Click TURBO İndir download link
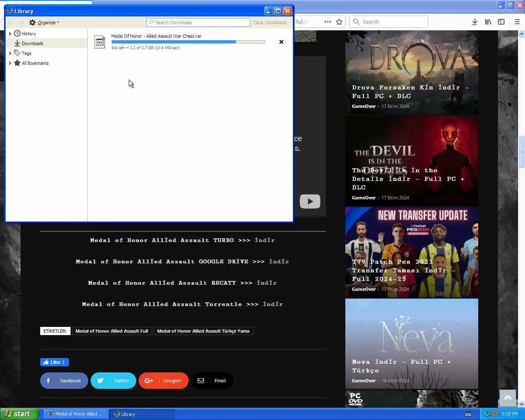Image resolution: width=525 pixels, height=420 pixels. coord(265,240)
